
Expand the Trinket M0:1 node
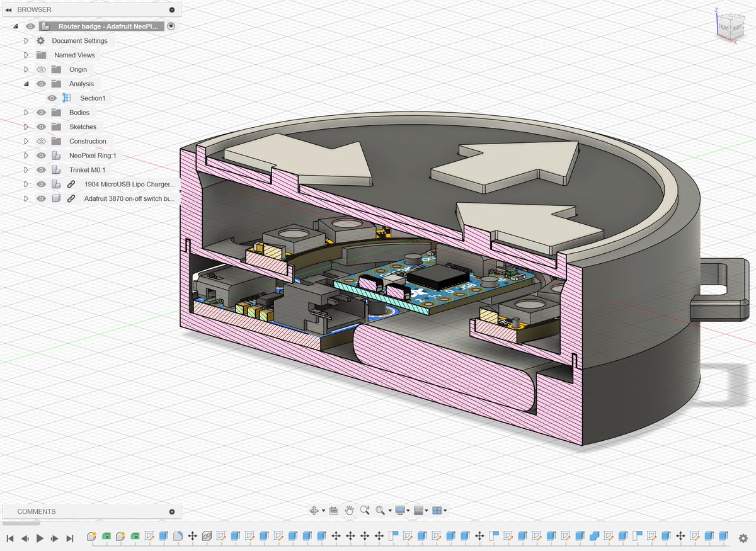[x=26, y=170]
